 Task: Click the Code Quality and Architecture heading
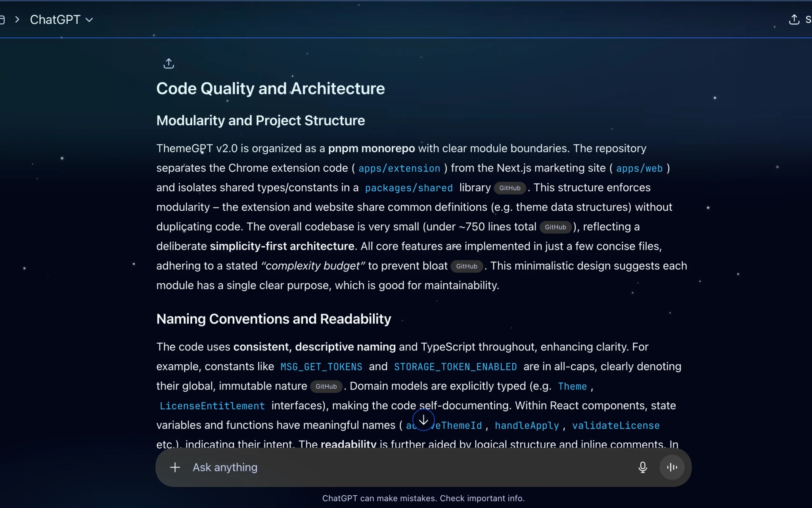click(x=270, y=89)
